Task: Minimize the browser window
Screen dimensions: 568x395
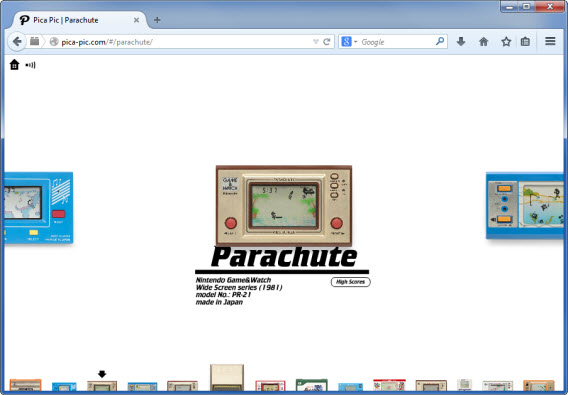Action: (x=509, y=7)
